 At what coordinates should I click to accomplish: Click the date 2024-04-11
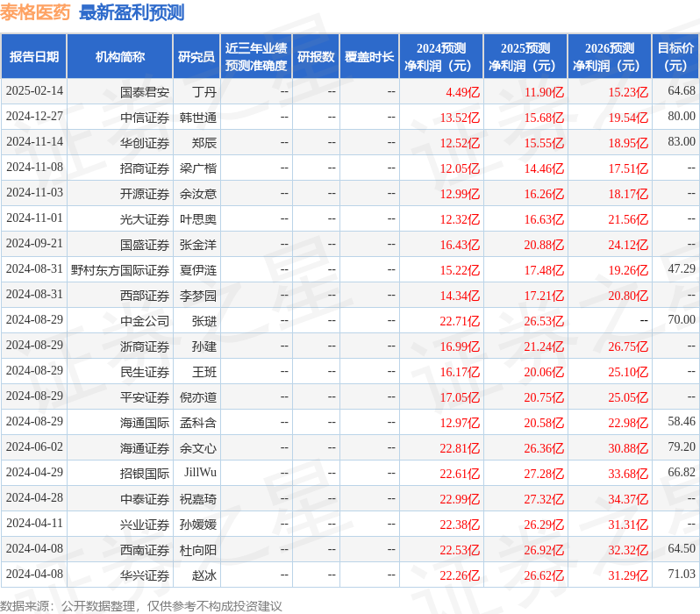click(34, 524)
